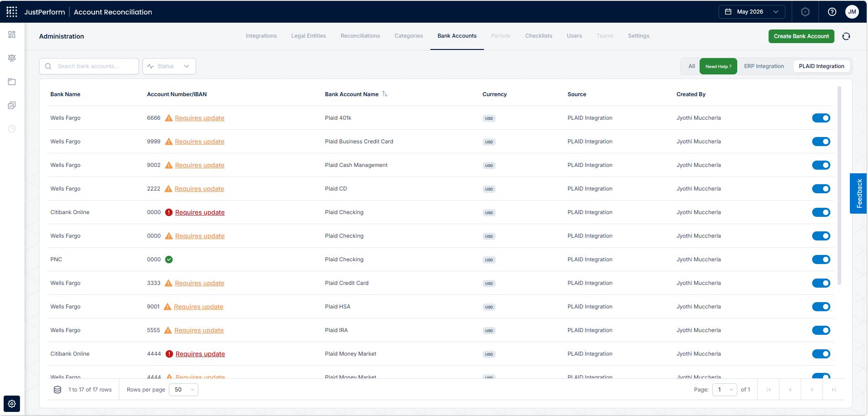The width and height of the screenshot is (868, 416).
Task: Click the settings gear icon at bottom left
Action: [x=12, y=404]
